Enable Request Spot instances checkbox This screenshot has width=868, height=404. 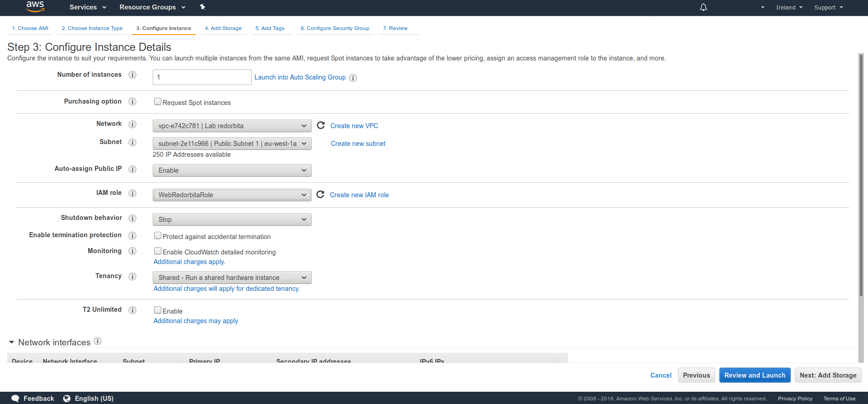pyautogui.click(x=158, y=102)
